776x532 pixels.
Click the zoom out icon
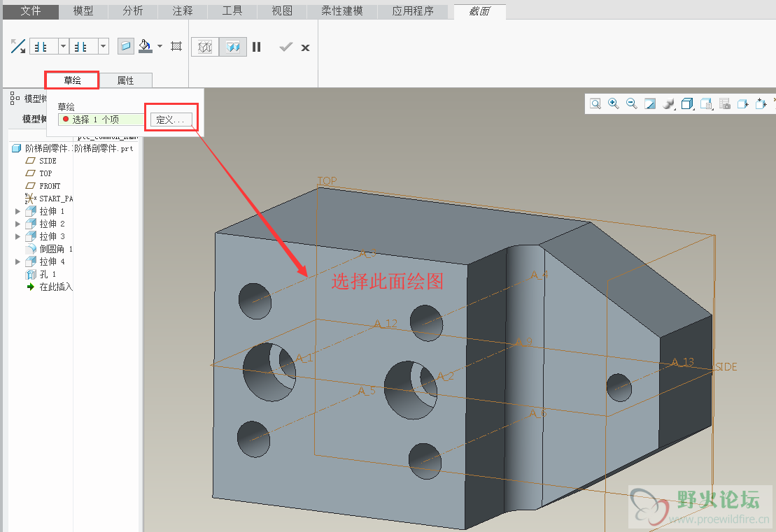631,104
